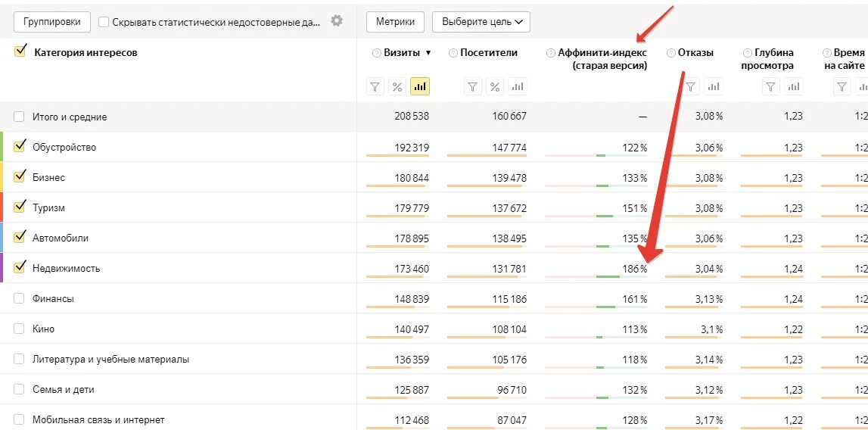Open the Метрики button
The width and height of the screenshot is (868, 430).
click(x=395, y=22)
